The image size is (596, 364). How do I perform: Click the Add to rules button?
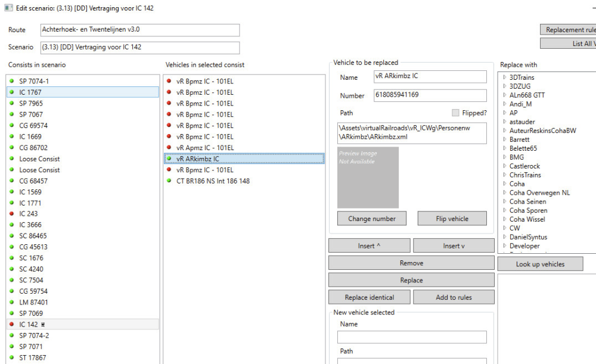pos(454,297)
